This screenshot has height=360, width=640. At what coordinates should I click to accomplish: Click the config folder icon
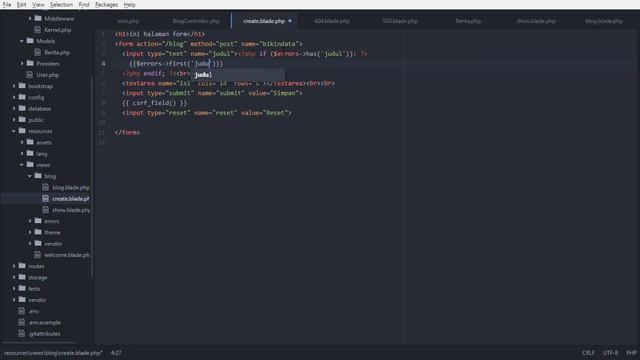tap(22, 97)
